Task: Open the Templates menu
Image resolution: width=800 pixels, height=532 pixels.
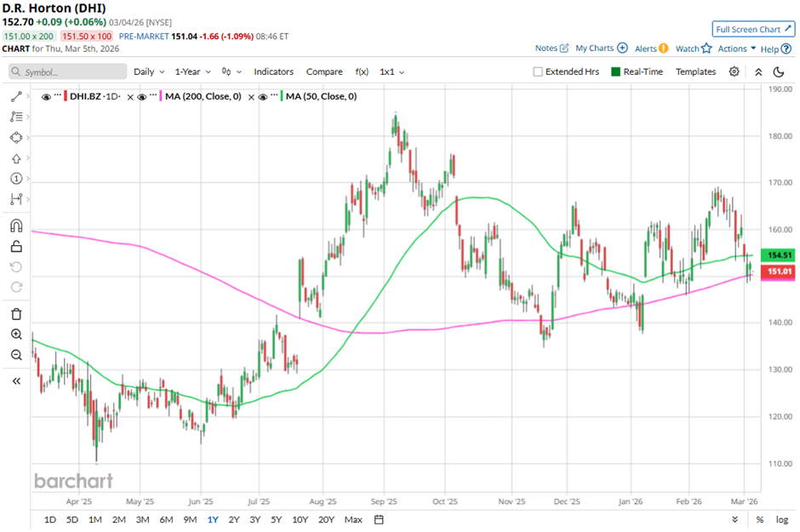Action: click(695, 72)
